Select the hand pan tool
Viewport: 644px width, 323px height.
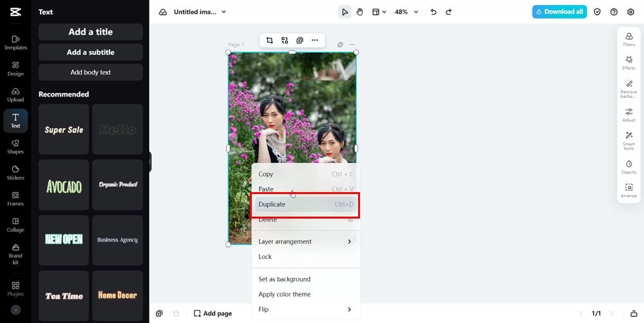(x=360, y=12)
